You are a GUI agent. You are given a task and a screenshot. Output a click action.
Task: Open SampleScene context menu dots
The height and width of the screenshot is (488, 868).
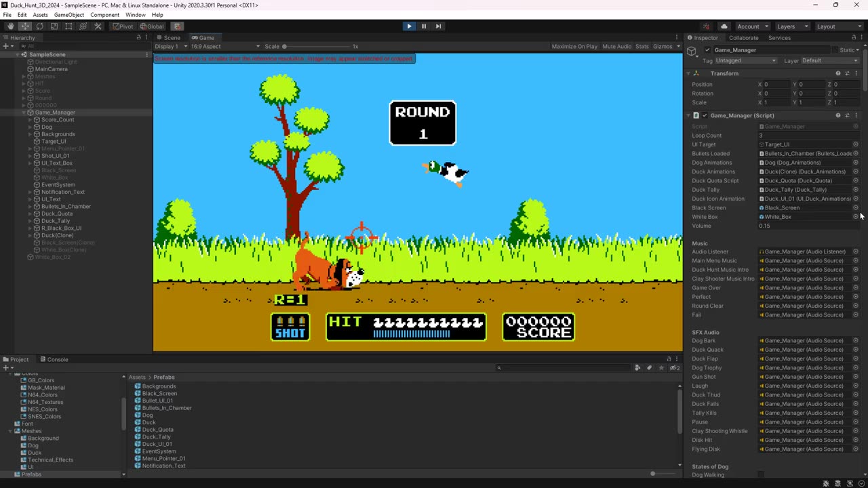tap(147, 55)
